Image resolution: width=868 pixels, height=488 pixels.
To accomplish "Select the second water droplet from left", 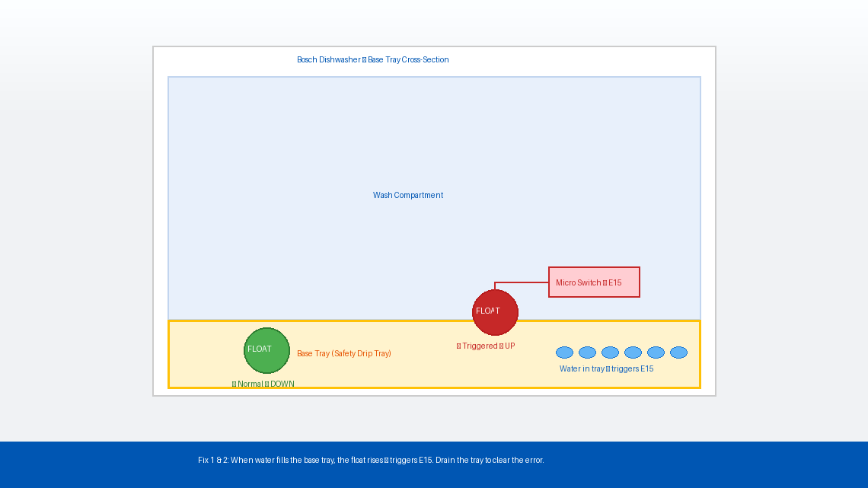I will pyautogui.click(x=587, y=352).
